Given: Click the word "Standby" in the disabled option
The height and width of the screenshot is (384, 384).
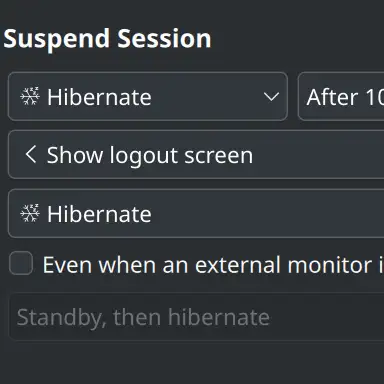Looking at the screenshot, I should coord(61,317).
